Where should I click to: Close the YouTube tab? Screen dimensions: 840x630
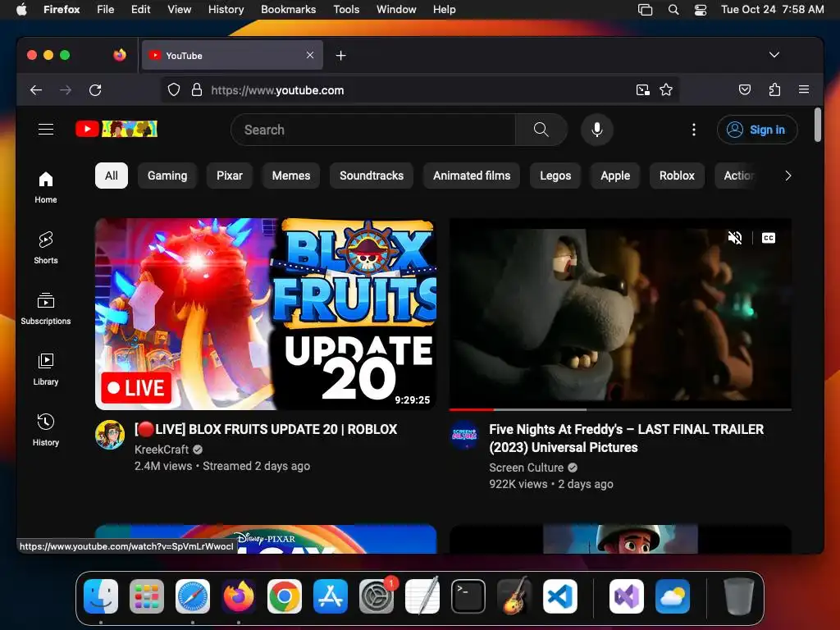click(309, 55)
